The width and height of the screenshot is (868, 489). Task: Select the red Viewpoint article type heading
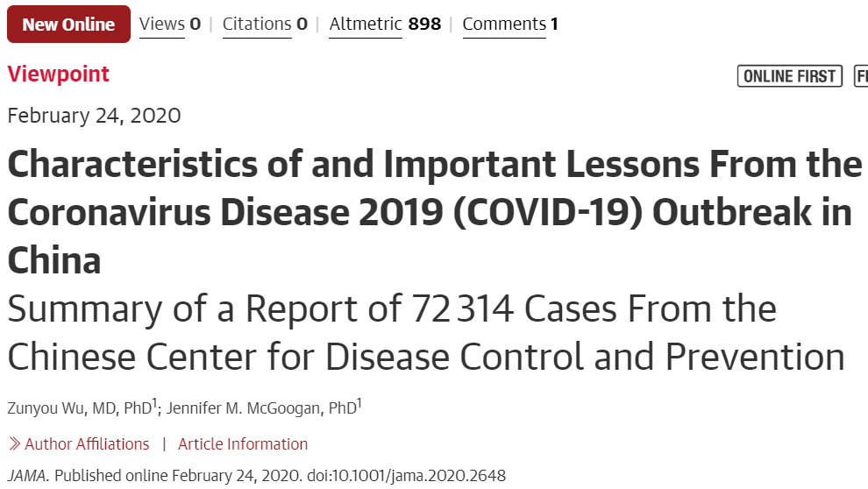(58, 74)
